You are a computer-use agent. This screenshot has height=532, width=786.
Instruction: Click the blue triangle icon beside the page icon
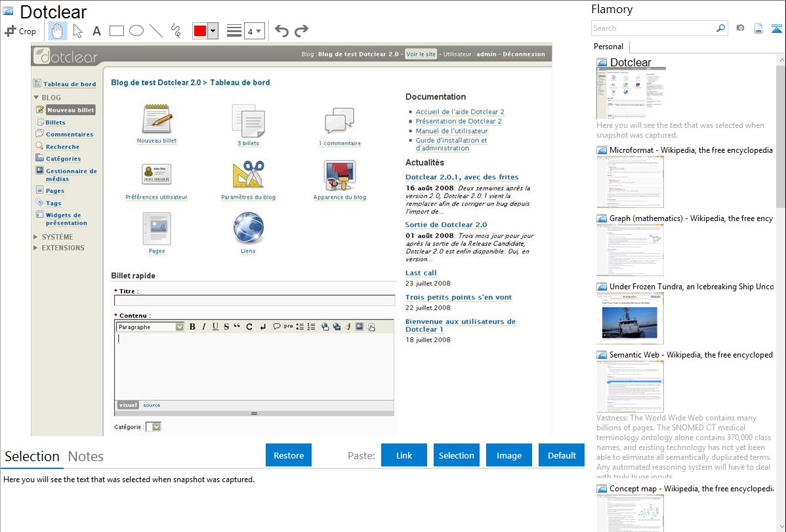click(776, 28)
